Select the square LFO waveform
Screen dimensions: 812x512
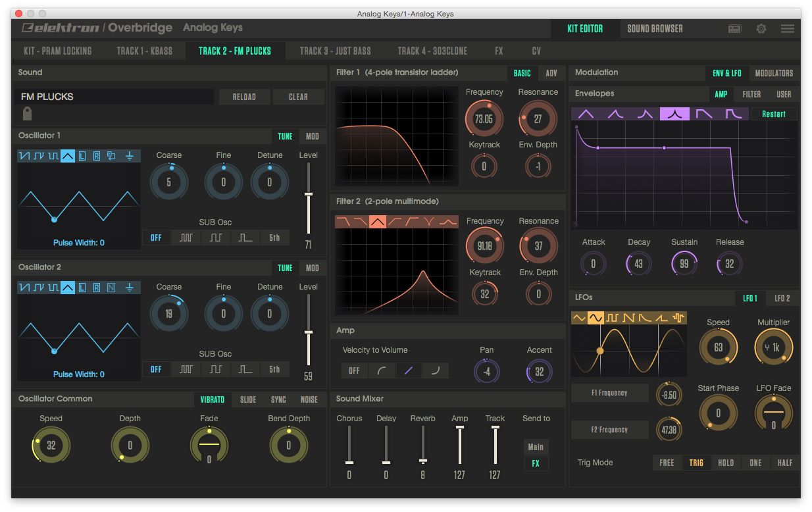click(613, 318)
